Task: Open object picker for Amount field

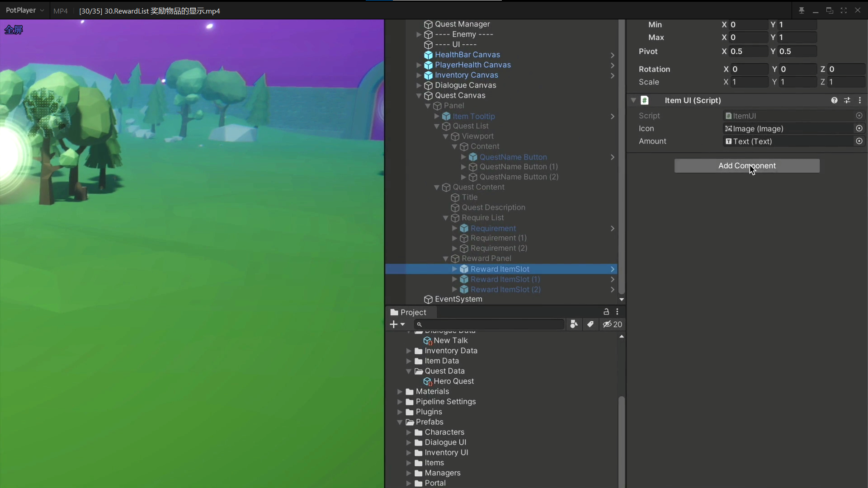Action: point(859,141)
